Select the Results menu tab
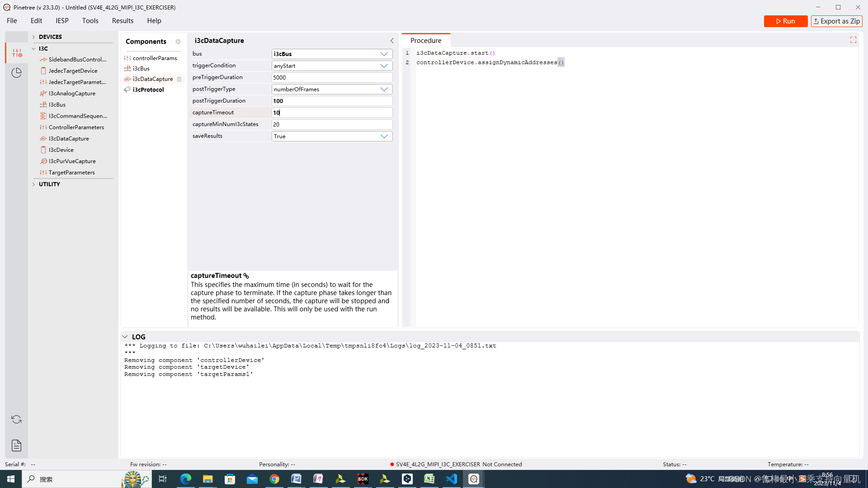The height and width of the screenshot is (488, 868). tap(123, 20)
